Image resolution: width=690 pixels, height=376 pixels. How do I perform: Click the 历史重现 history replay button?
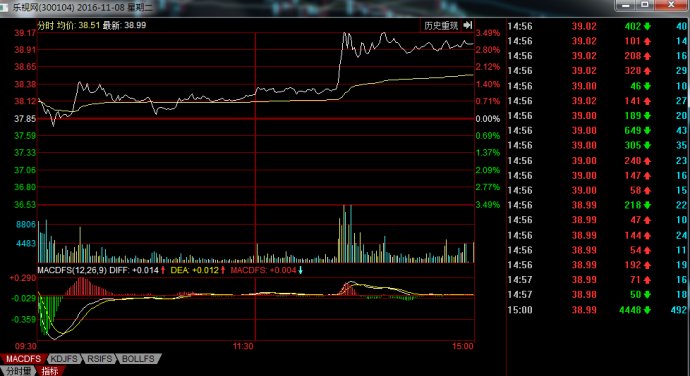(441, 26)
